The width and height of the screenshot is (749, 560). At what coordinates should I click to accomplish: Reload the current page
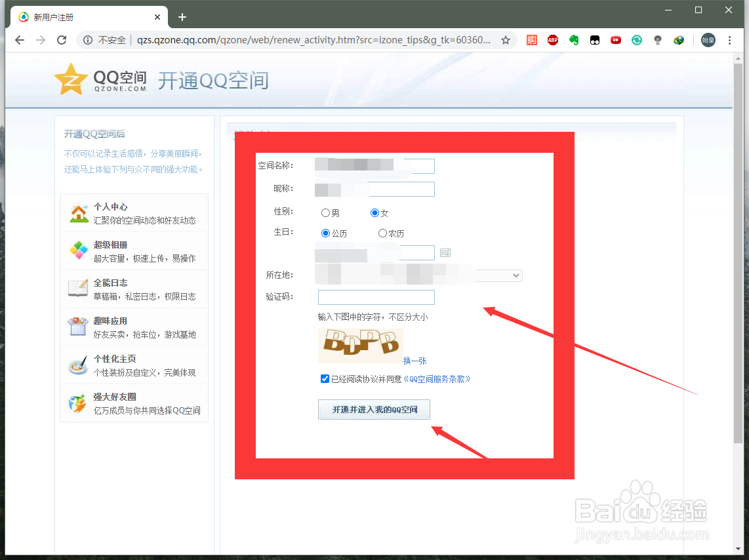(62, 40)
